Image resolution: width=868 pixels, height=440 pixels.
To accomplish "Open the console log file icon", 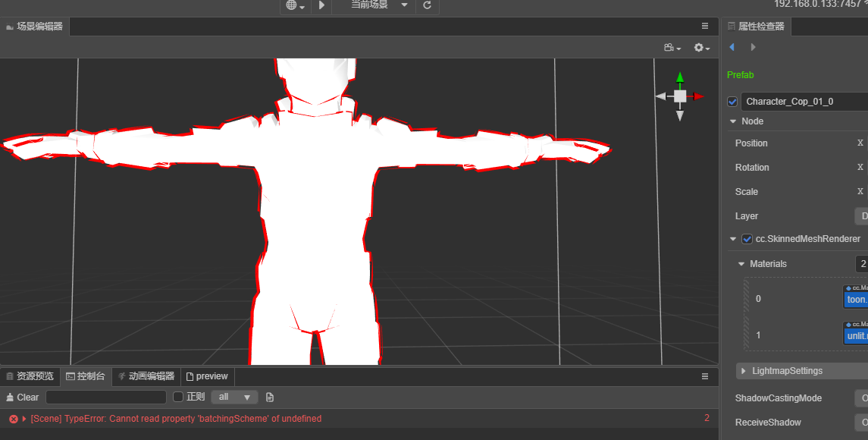I will pos(270,397).
